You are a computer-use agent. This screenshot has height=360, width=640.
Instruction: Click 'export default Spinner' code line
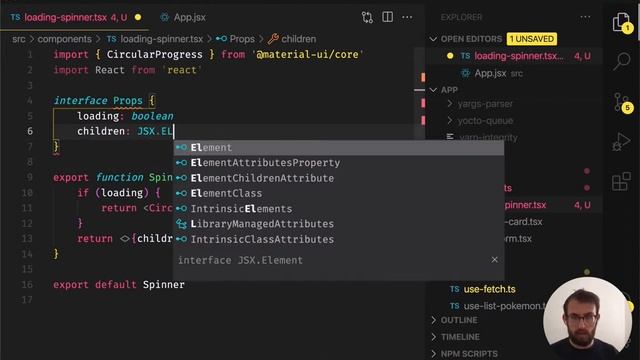click(119, 284)
